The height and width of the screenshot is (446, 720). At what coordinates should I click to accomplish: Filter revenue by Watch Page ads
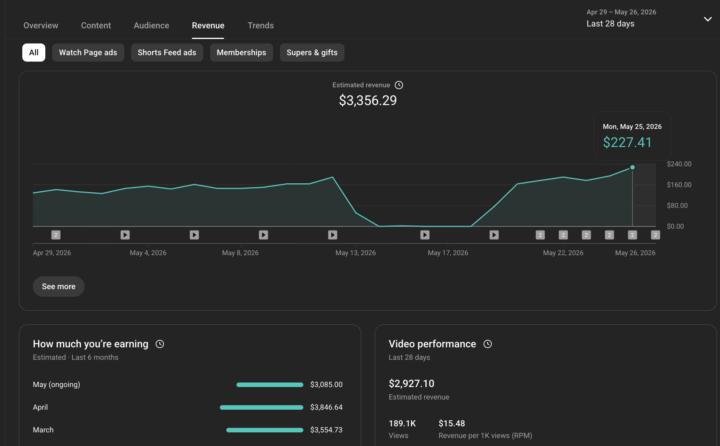pos(88,52)
